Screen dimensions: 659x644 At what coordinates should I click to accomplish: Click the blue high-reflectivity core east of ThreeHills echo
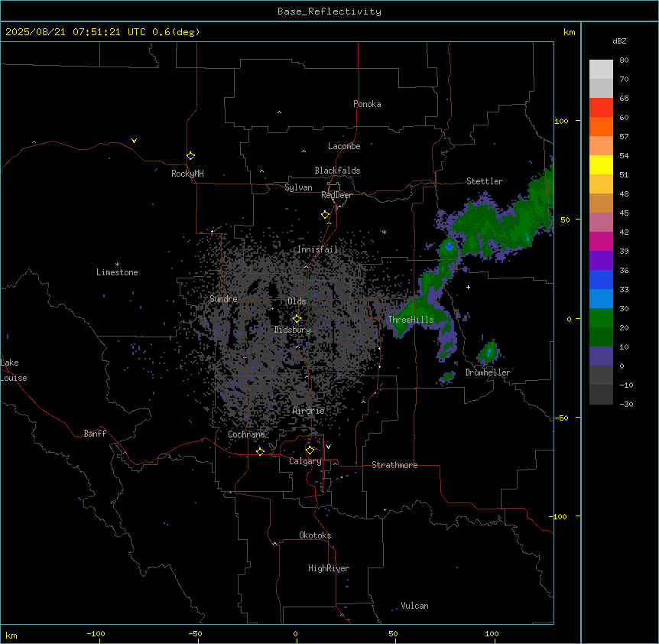(450, 246)
